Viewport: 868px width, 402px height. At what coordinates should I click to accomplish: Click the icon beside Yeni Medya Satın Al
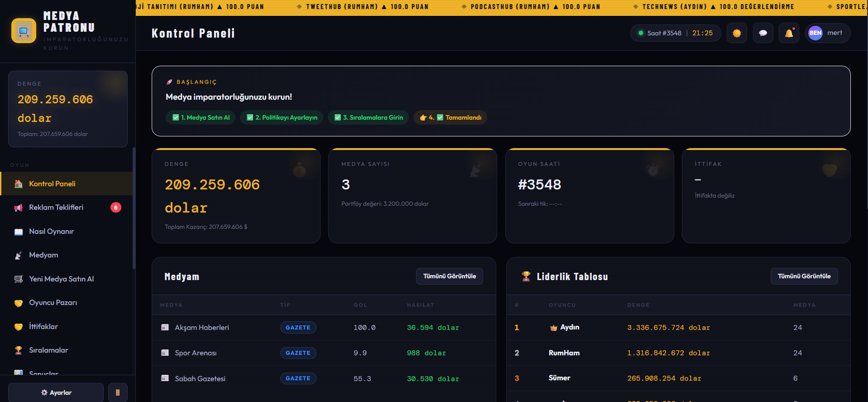(19, 279)
